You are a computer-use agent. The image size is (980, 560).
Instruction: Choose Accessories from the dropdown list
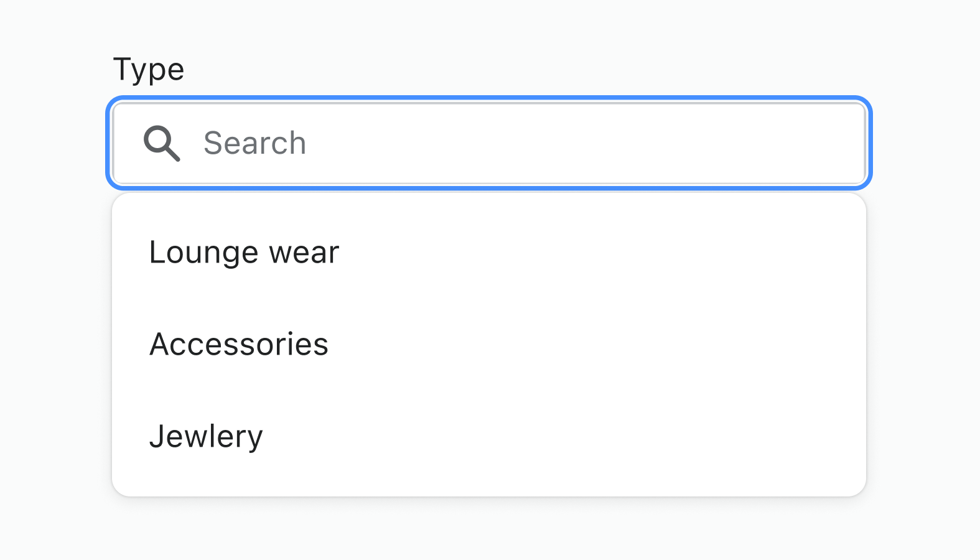pos(239,344)
